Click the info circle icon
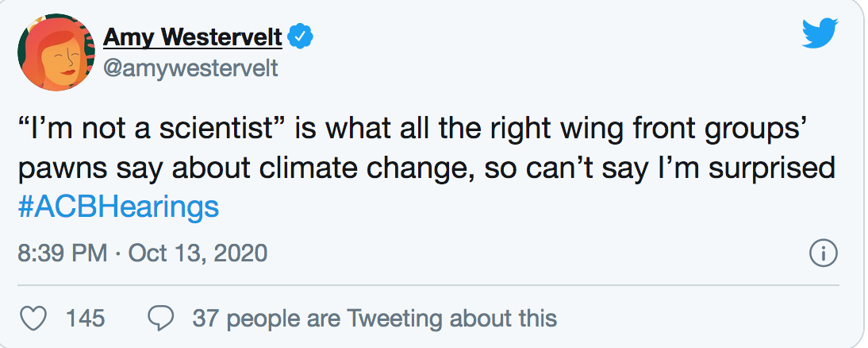The image size is (868, 348). click(823, 253)
